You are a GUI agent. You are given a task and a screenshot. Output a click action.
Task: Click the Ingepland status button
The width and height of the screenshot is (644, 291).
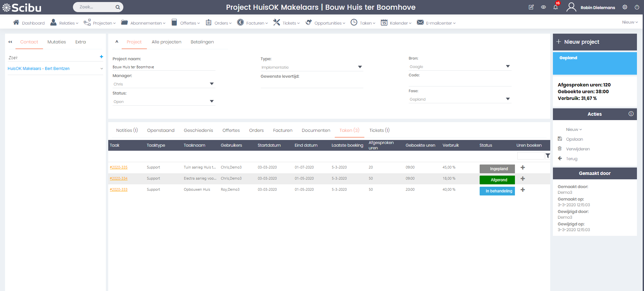(x=497, y=169)
